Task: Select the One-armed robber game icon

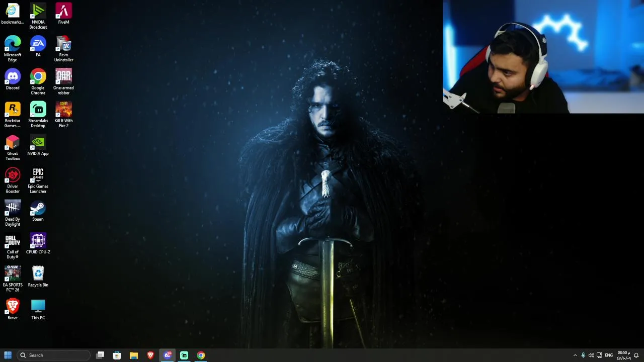Action: tap(63, 82)
